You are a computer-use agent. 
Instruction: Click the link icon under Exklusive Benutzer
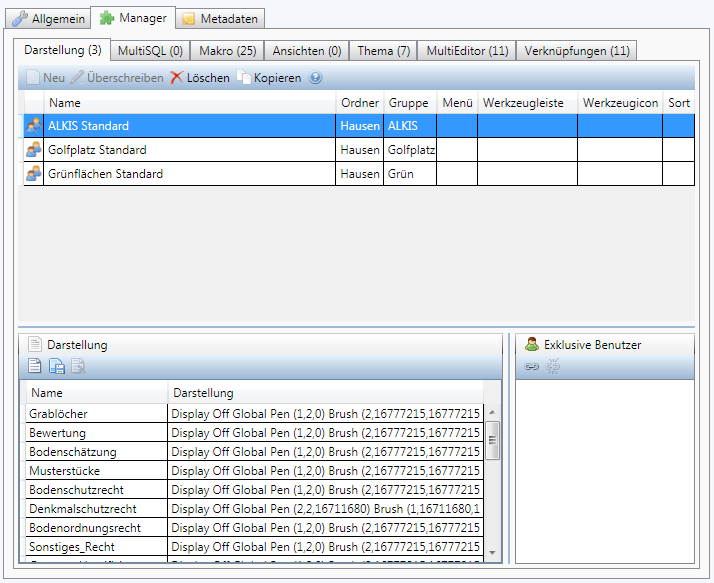(532, 367)
